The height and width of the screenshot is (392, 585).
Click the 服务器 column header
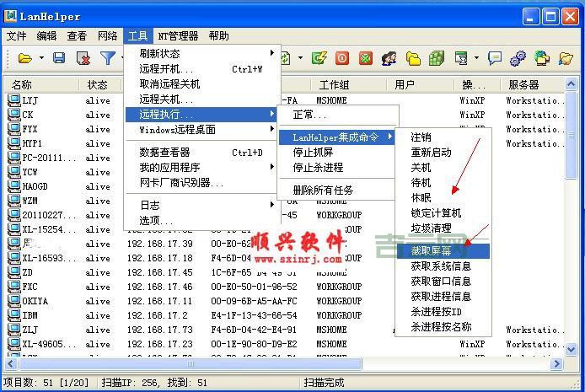coord(523,84)
